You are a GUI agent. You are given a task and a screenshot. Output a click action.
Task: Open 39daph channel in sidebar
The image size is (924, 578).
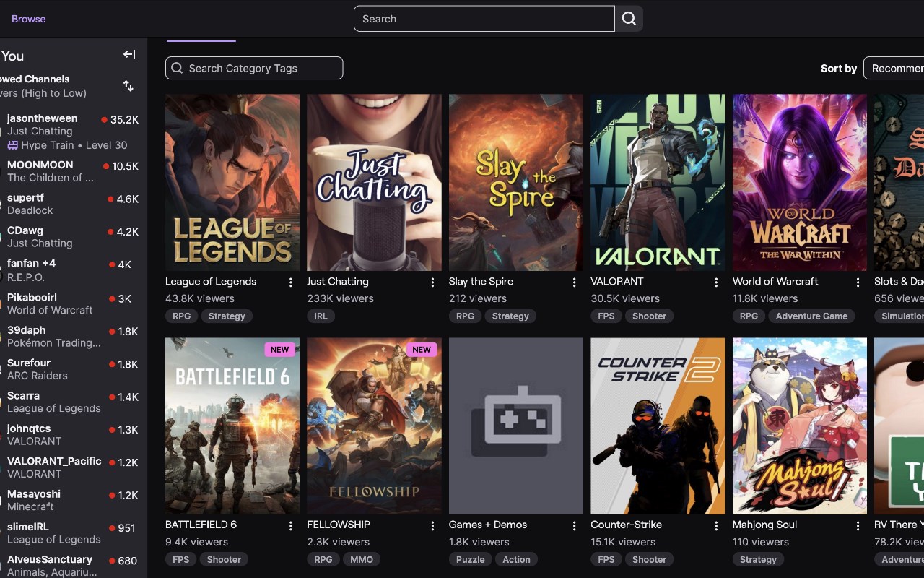(x=72, y=336)
